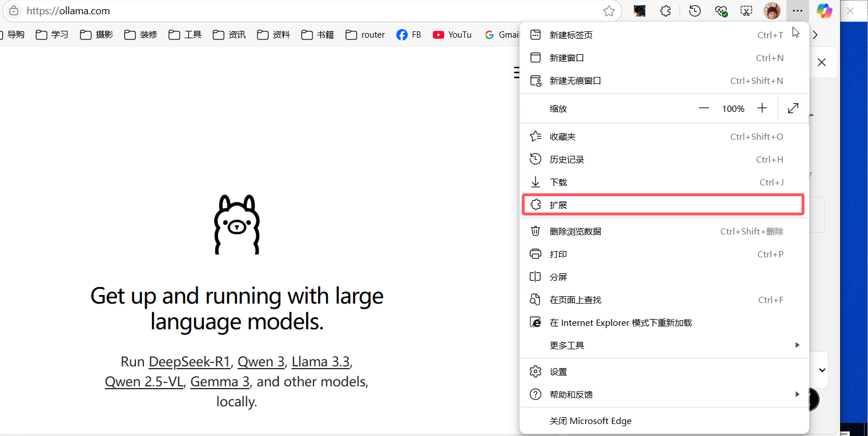Open the Qwen 2.5-VL link
The image size is (868, 436).
[x=144, y=382]
